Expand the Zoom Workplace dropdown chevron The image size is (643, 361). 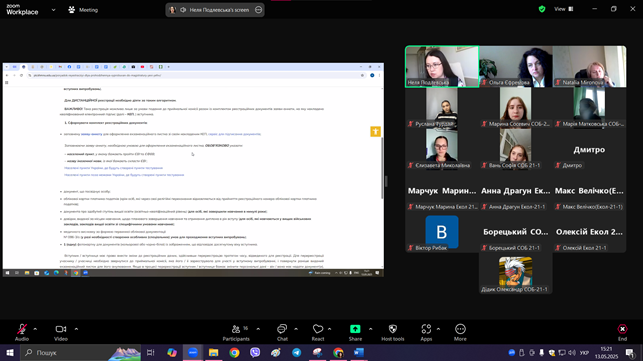53,10
